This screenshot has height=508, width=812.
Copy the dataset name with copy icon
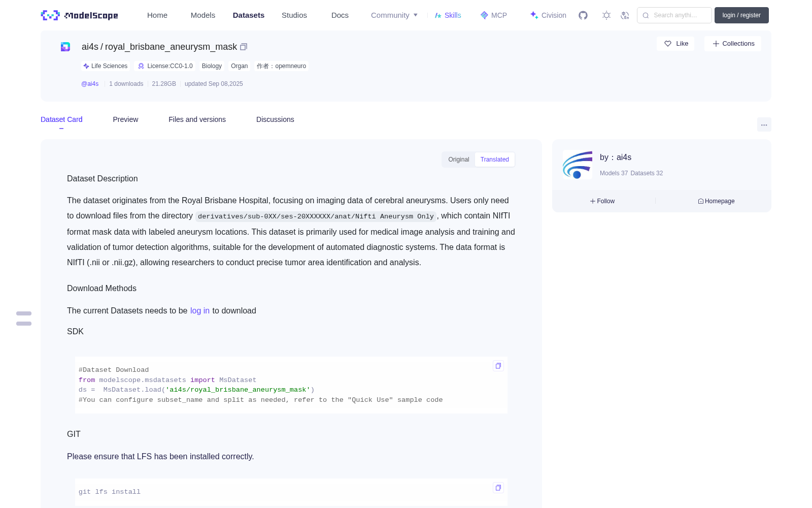tap(244, 47)
